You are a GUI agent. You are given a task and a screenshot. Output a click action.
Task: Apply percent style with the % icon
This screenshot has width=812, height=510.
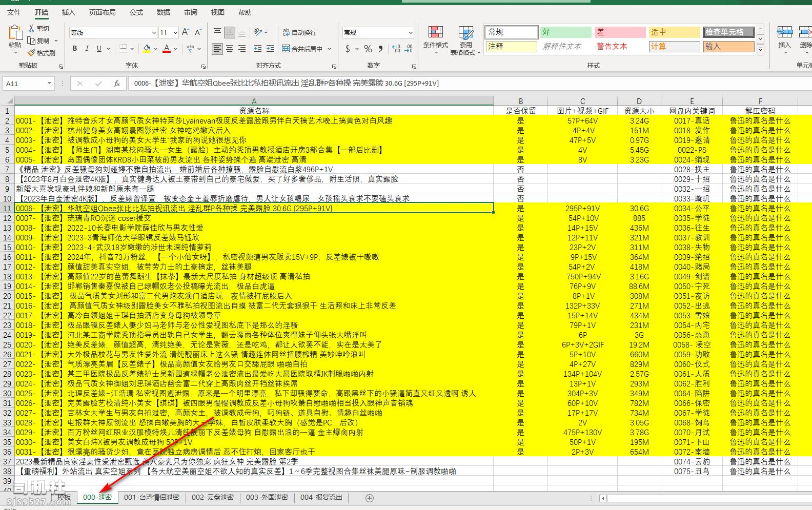pyautogui.click(x=368, y=49)
